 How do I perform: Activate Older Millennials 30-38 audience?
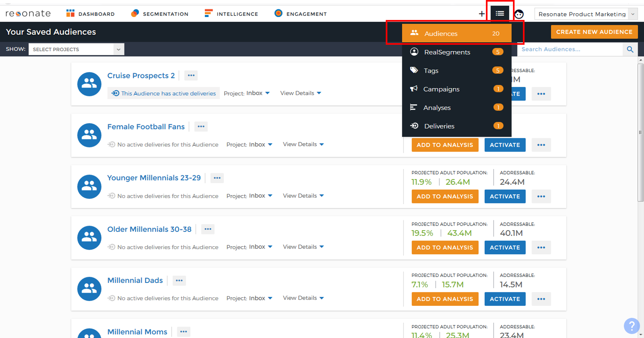point(505,248)
